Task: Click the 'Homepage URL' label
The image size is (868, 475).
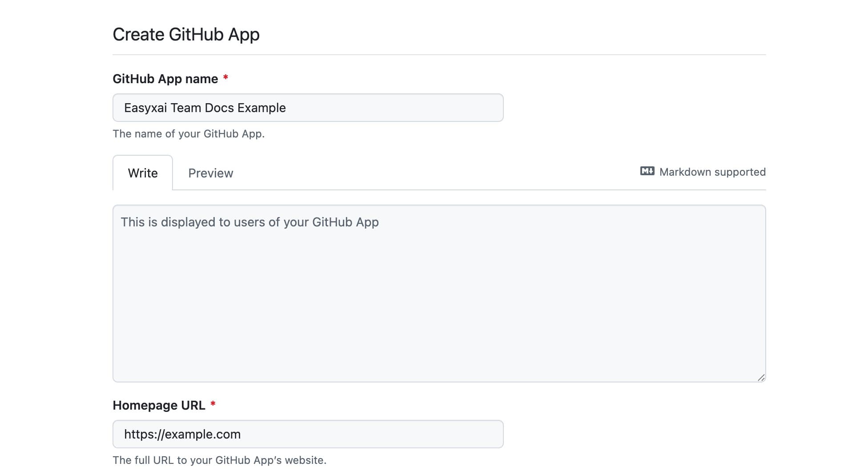Action: point(159,405)
